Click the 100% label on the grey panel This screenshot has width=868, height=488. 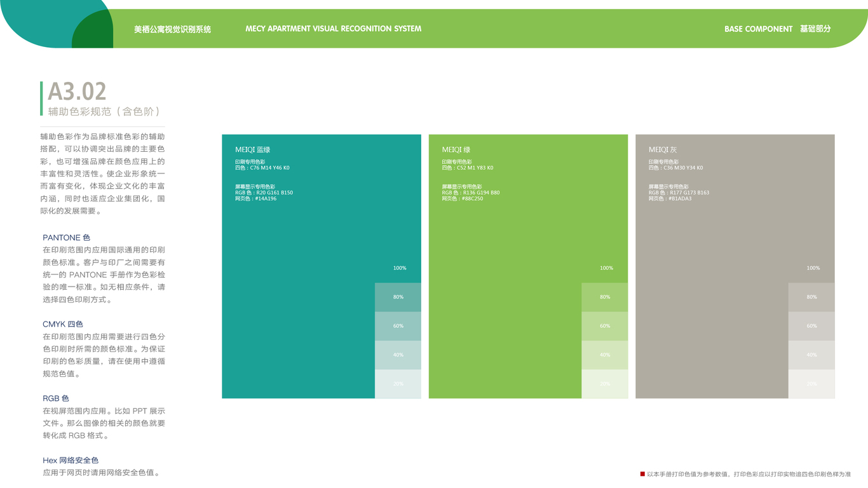(813, 268)
